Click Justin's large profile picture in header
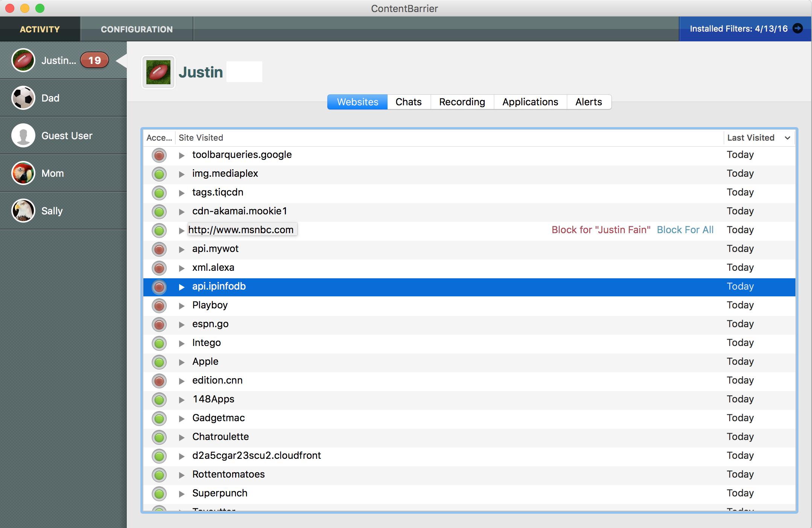Screen dimensions: 812x528 (x=158, y=72)
